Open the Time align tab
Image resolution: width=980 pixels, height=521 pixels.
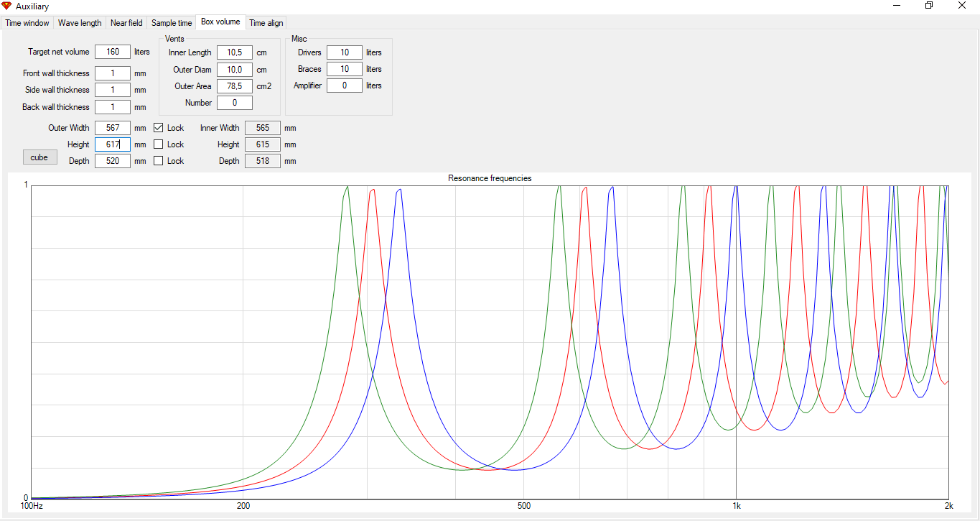pos(266,23)
